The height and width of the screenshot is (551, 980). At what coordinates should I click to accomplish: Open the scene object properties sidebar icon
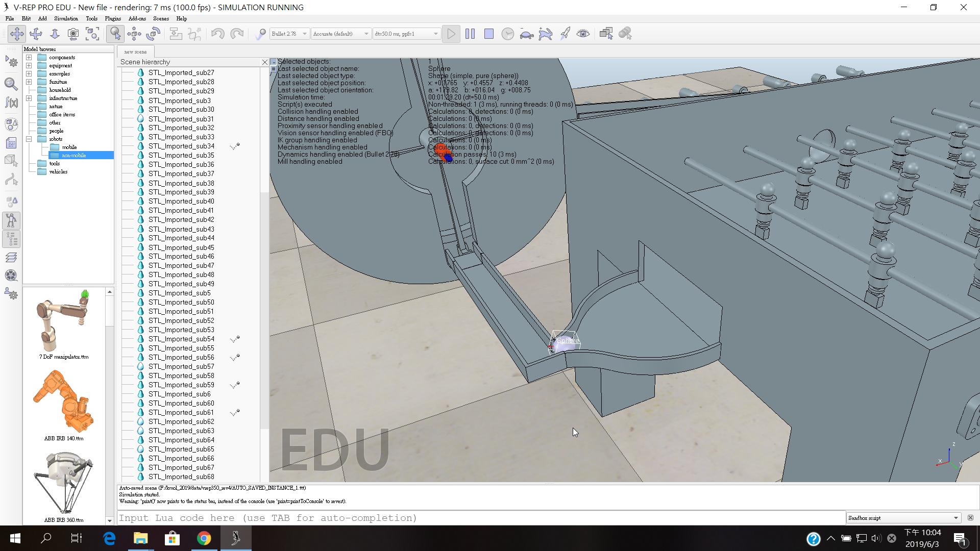pyautogui.click(x=11, y=83)
